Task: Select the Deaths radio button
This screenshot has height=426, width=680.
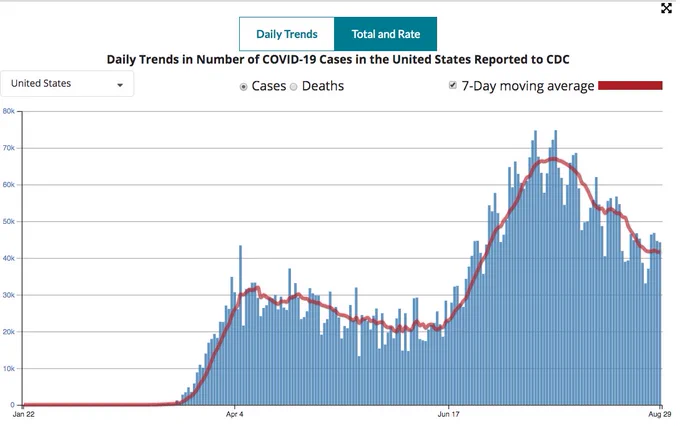Action: 294,87
